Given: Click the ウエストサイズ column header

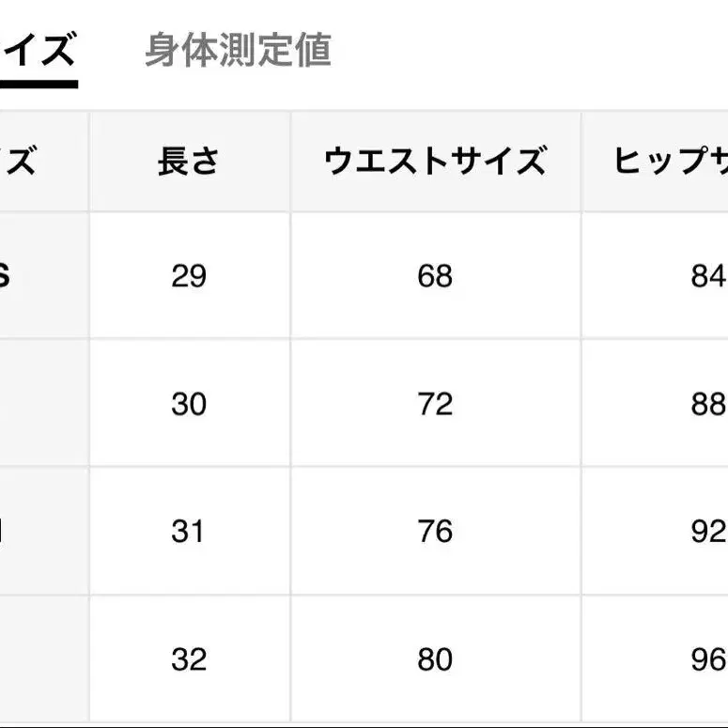Looking at the screenshot, I should click(435, 162).
